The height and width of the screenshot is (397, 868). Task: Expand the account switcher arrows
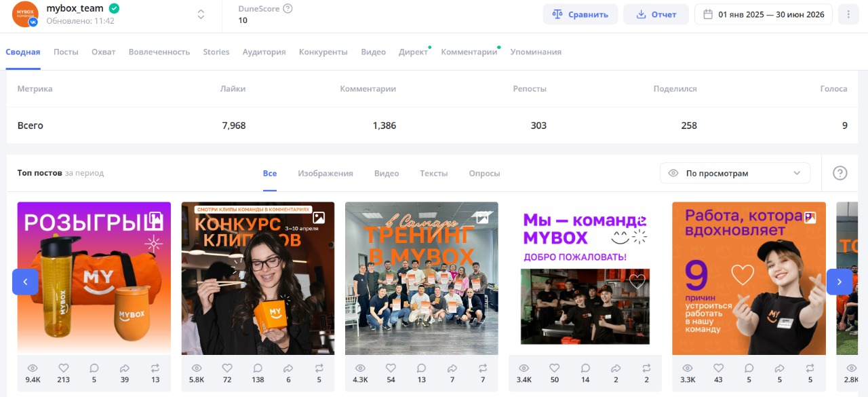click(x=201, y=14)
